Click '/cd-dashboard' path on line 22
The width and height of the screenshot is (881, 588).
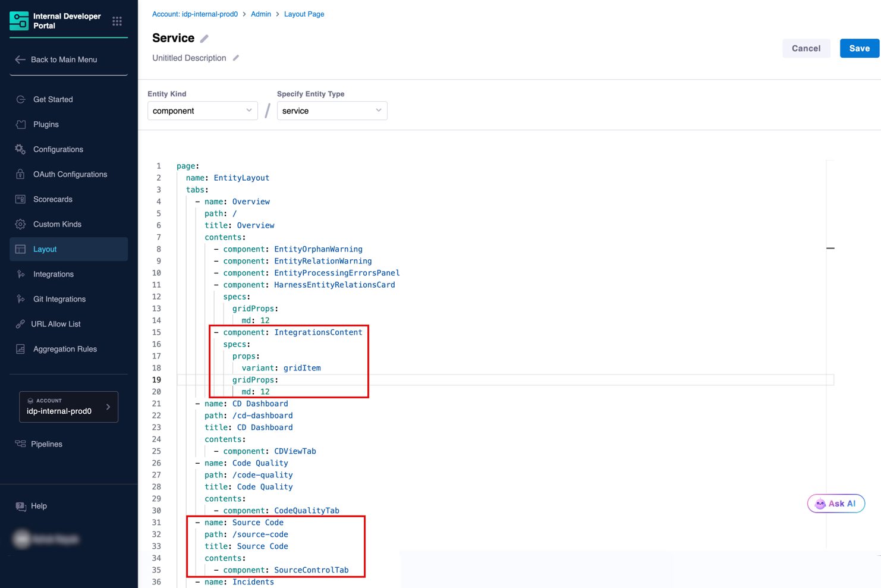tap(263, 416)
